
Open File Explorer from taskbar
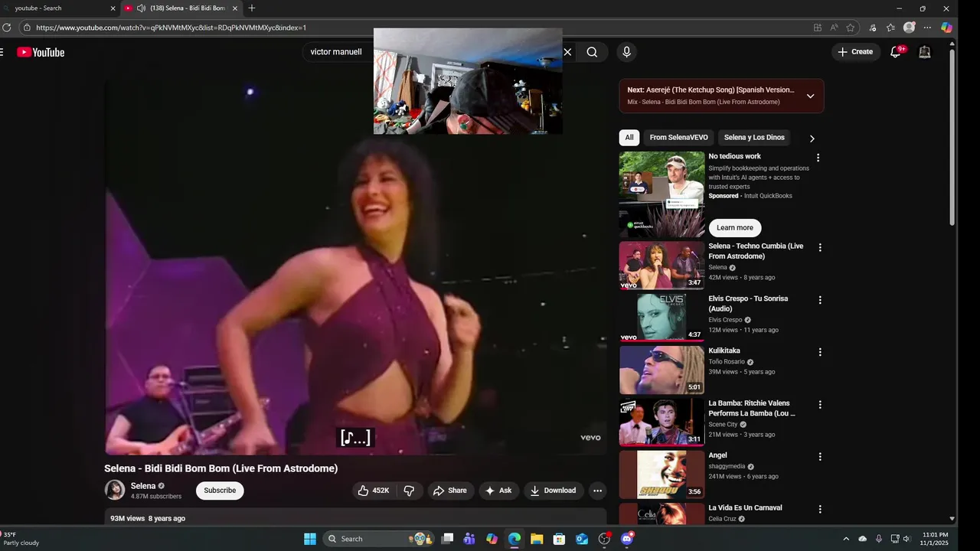[x=537, y=539]
